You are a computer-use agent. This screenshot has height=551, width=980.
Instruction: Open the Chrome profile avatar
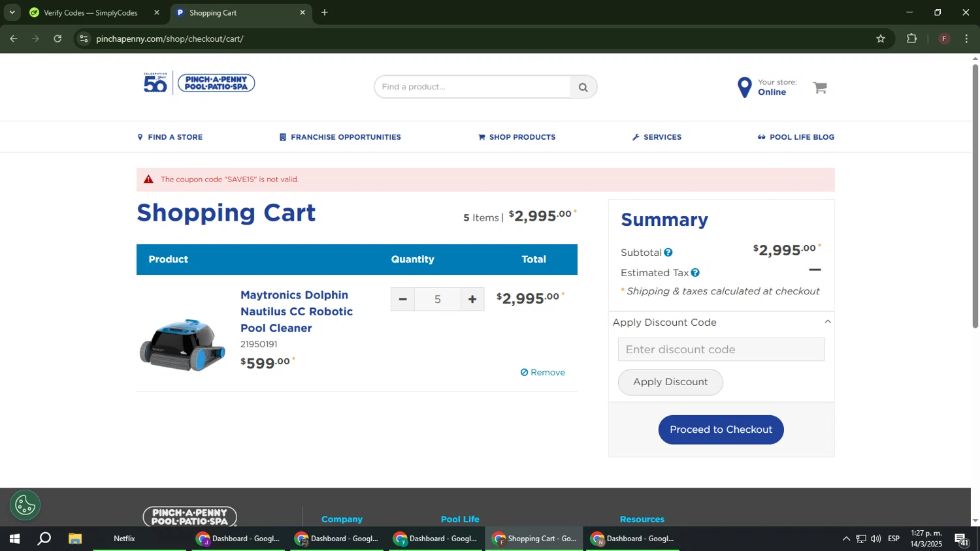[944, 39]
